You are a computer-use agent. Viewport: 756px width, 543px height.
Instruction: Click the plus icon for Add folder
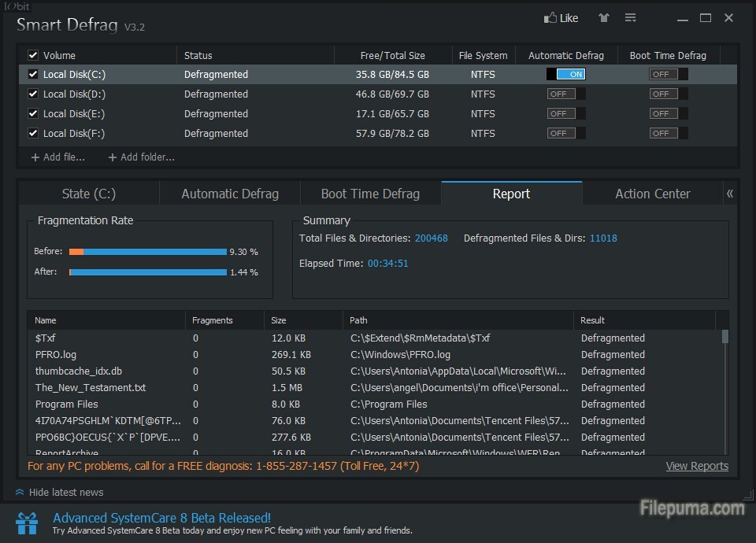pyautogui.click(x=112, y=157)
